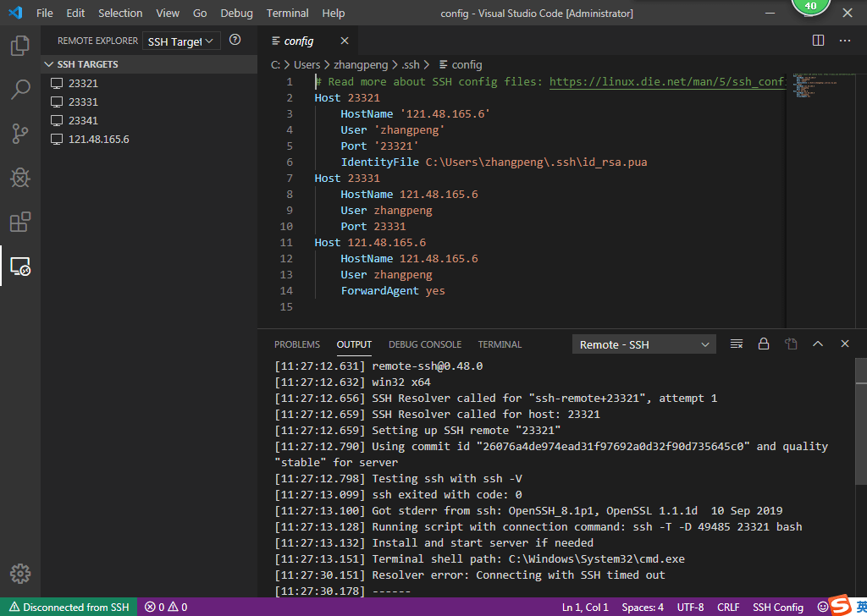Viewport: 867px width, 616px height.
Task: Open Output channel contents in editor
Action: click(792, 344)
